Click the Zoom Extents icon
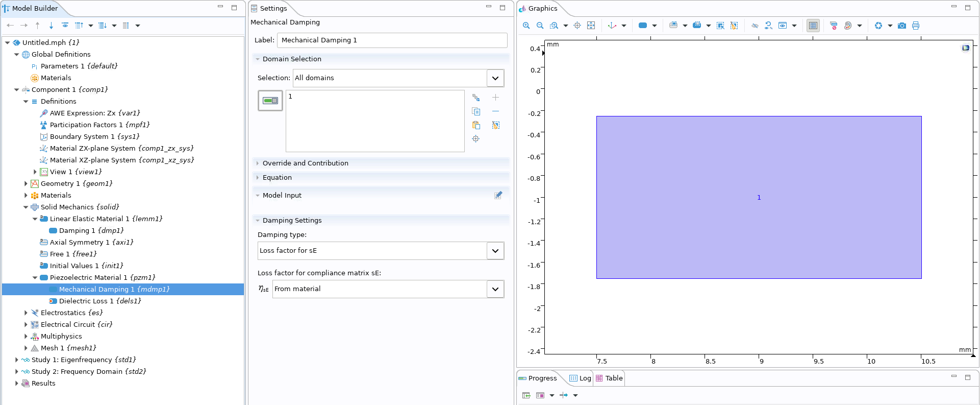 (591, 26)
